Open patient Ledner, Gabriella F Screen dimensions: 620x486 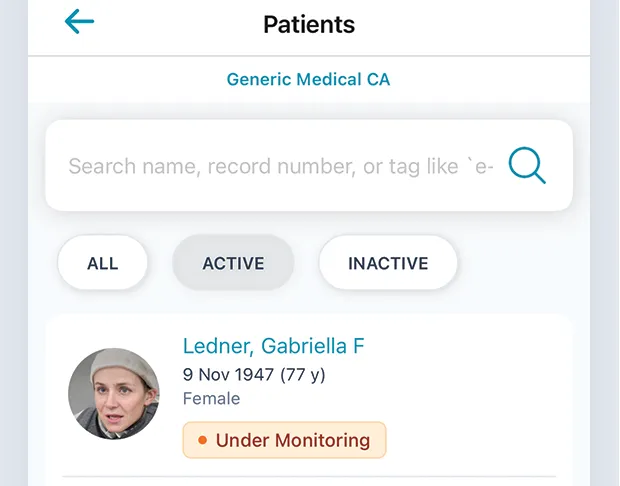273,347
